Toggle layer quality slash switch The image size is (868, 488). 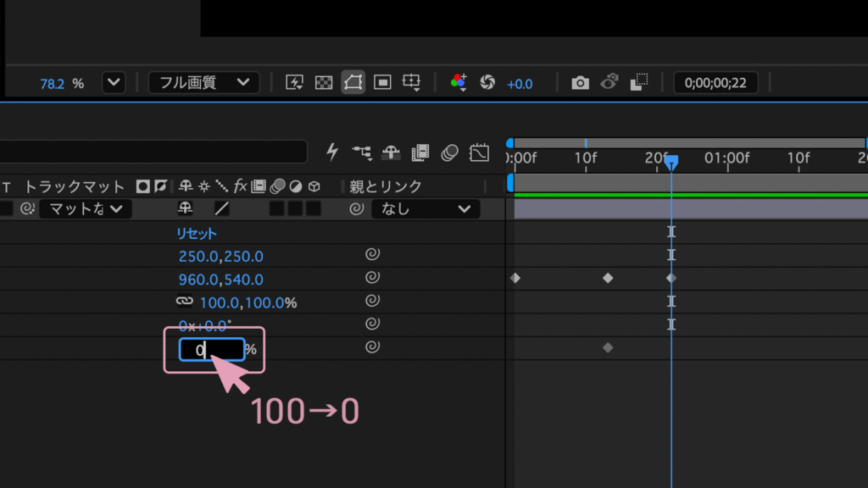(221, 208)
